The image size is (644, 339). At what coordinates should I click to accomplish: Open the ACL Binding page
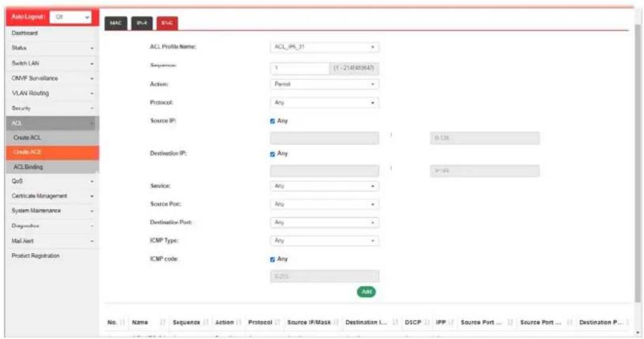52,167
